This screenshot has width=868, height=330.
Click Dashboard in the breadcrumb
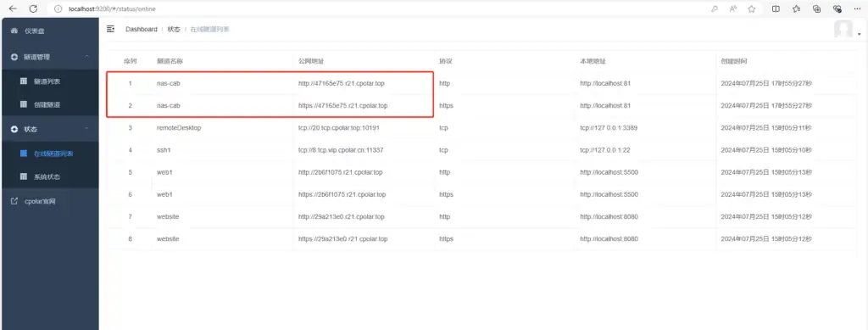point(142,30)
